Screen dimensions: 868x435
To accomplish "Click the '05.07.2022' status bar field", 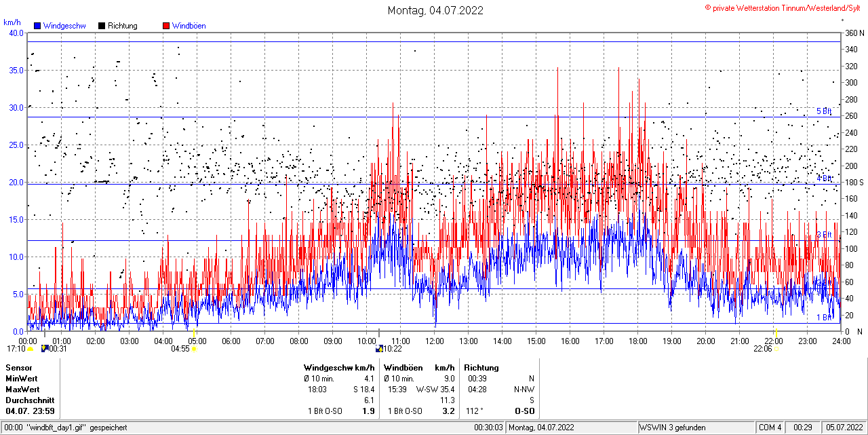I will [845, 428].
